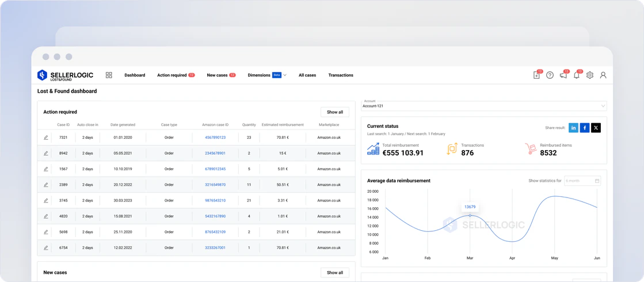Open the Action required menu item
This screenshot has height=282, width=644.
[176, 75]
